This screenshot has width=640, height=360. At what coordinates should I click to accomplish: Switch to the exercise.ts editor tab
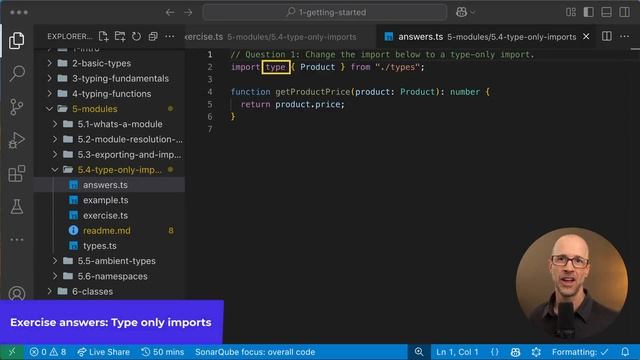coord(279,37)
